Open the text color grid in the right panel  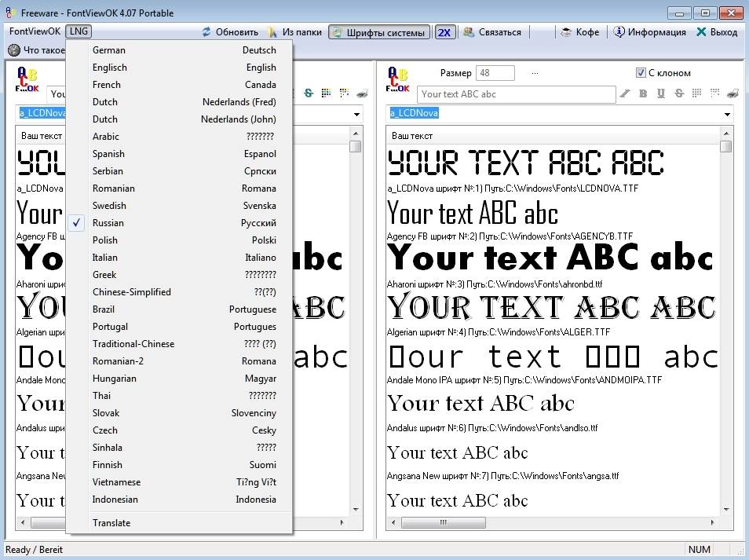point(697,93)
